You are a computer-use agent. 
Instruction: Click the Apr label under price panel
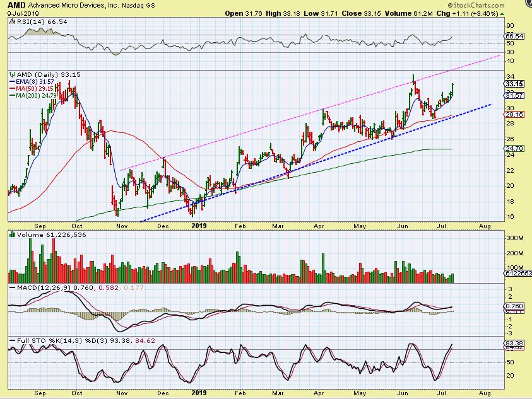[319, 226]
